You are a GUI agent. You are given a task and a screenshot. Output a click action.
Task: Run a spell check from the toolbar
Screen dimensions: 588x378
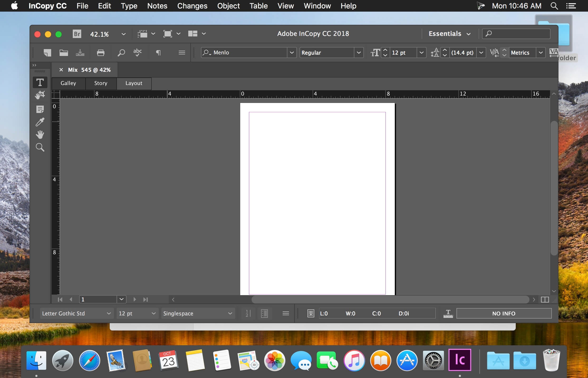point(138,53)
